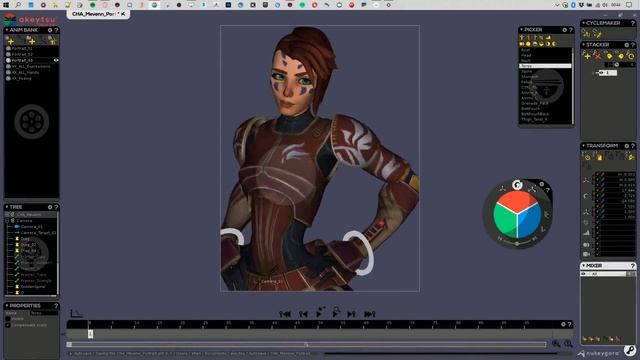Click the Picker list vertical scrollbar

click(x=573, y=86)
